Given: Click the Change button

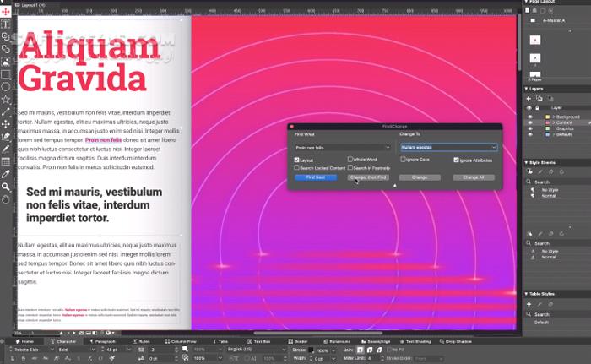Looking at the screenshot, I should click(x=420, y=177).
